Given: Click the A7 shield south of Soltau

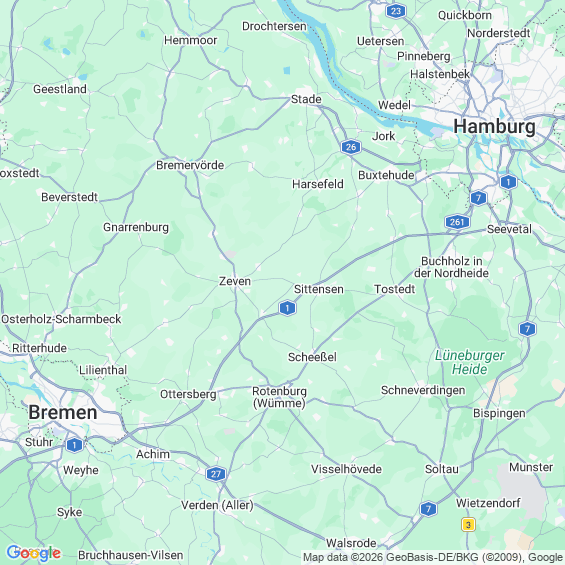Looking at the screenshot, I should [x=428, y=509].
